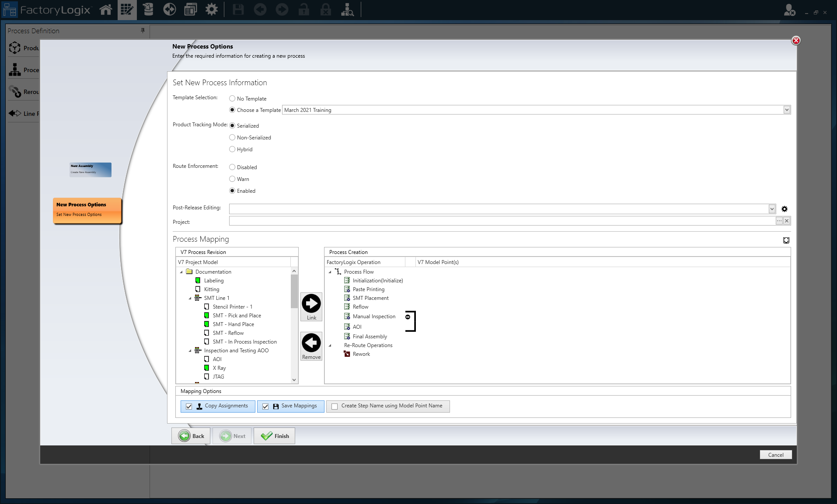Select the Home icon in the toolbar
Image resolution: width=837 pixels, height=504 pixels.
pos(105,9)
